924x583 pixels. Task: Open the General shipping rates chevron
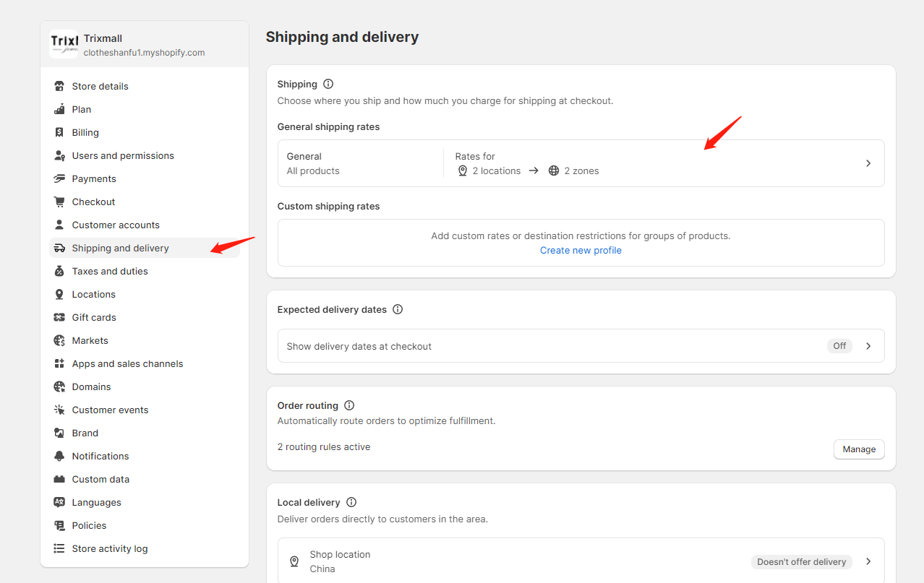click(x=868, y=163)
